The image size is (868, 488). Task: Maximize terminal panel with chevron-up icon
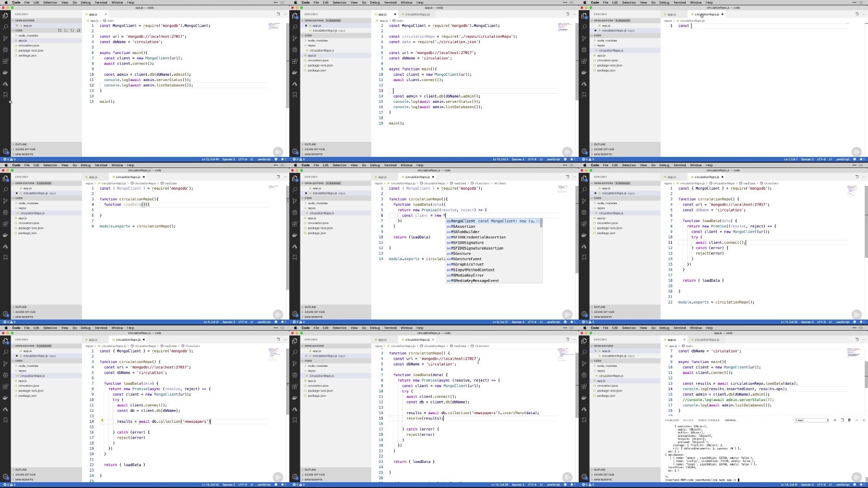click(x=856, y=420)
